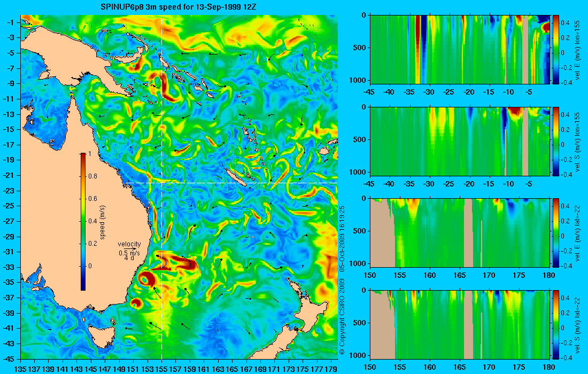Image resolution: width=588 pixels, height=374 pixels.
Task: Click the speed colorbar inside the main map
Action: [83, 222]
